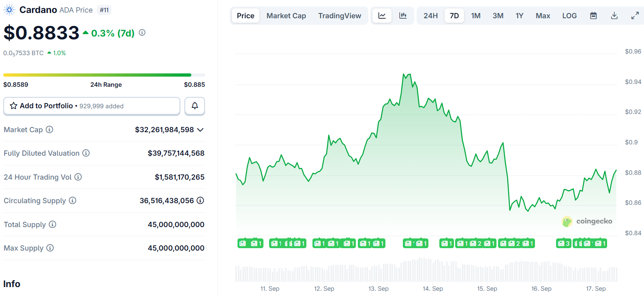The image size is (644, 296).
Task: Open the info icon beside 0.3% (7d)
Action: [142, 32]
